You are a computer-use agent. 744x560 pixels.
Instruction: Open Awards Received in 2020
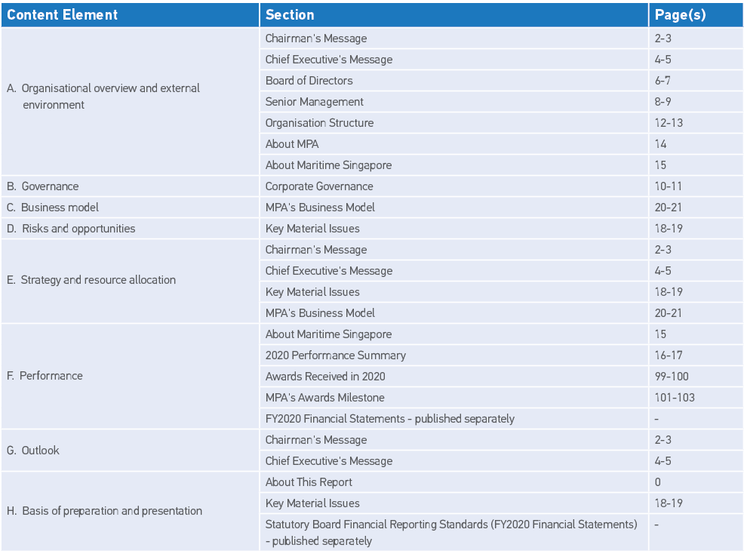pyautogui.click(x=325, y=377)
